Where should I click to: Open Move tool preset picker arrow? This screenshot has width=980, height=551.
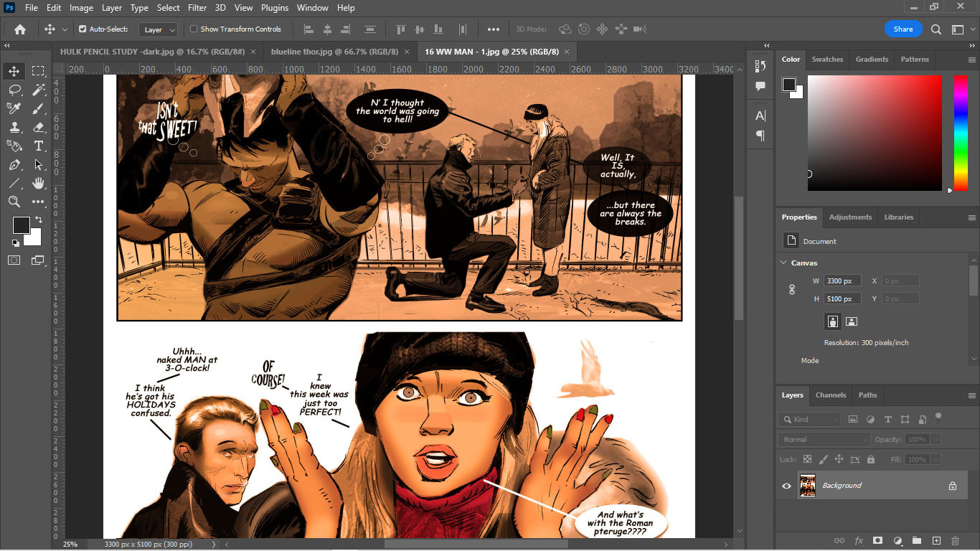click(65, 29)
